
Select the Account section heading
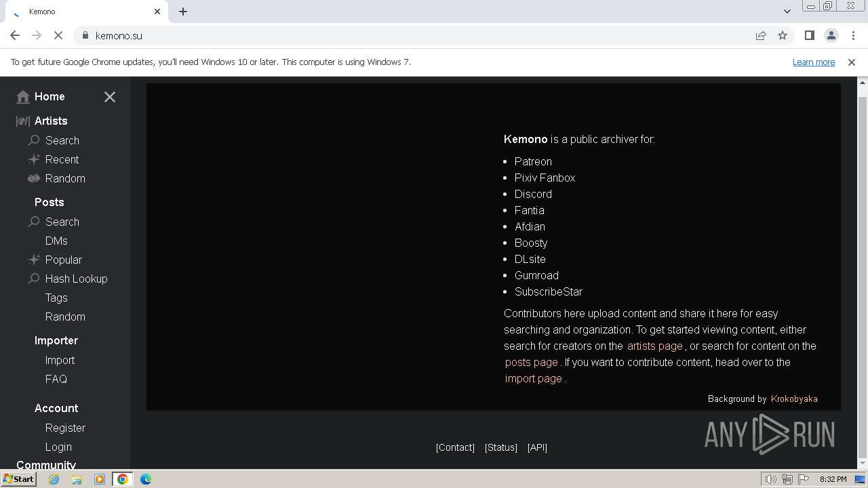coord(56,408)
